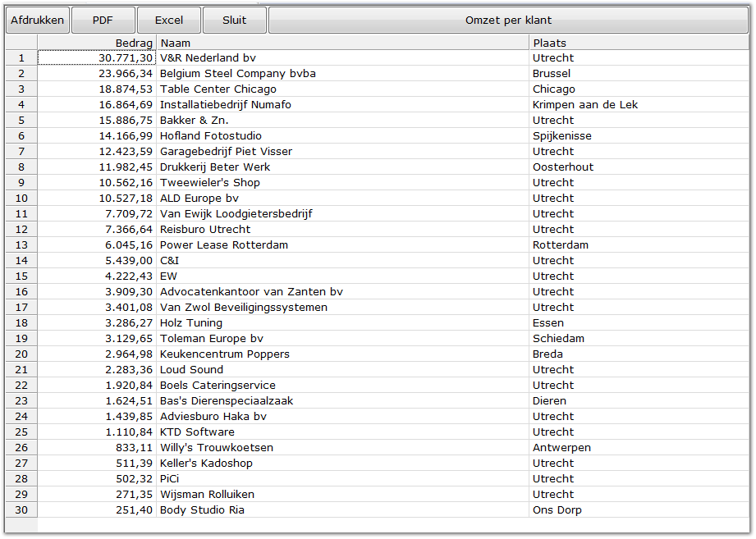Click the Rotterdam place cell
The height and width of the screenshot is (539, 756).
pyautogui.click(x=639, y=244)
